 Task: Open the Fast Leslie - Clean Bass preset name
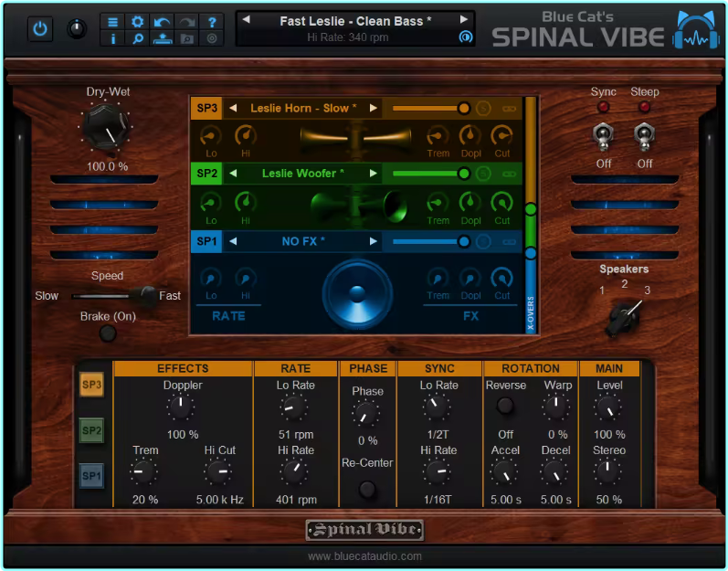point(355,21)
